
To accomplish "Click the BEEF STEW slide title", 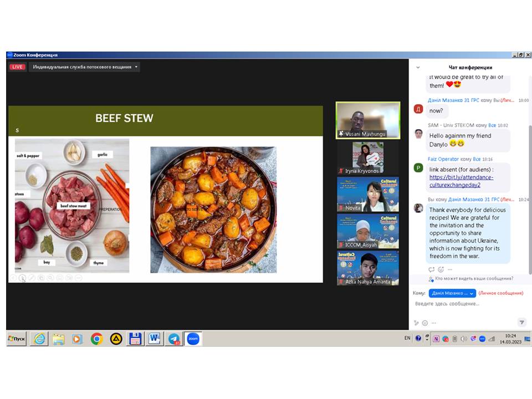I will point(124,118).
